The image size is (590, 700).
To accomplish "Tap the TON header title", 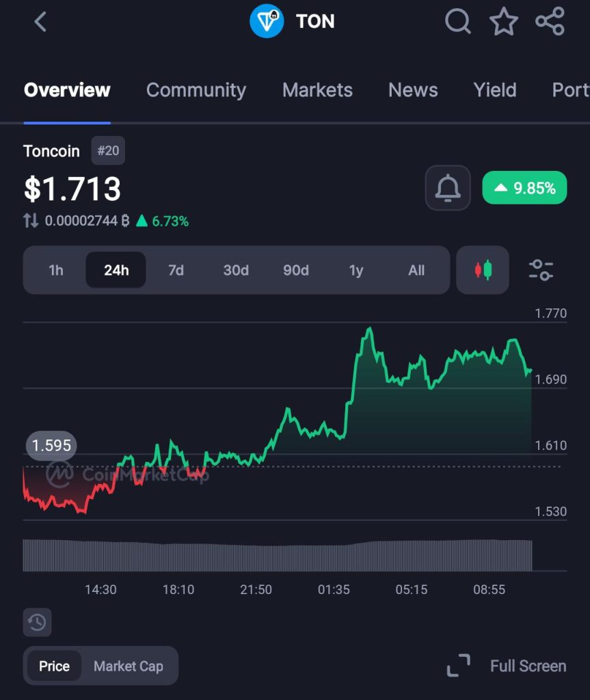I will click(315, 21).
